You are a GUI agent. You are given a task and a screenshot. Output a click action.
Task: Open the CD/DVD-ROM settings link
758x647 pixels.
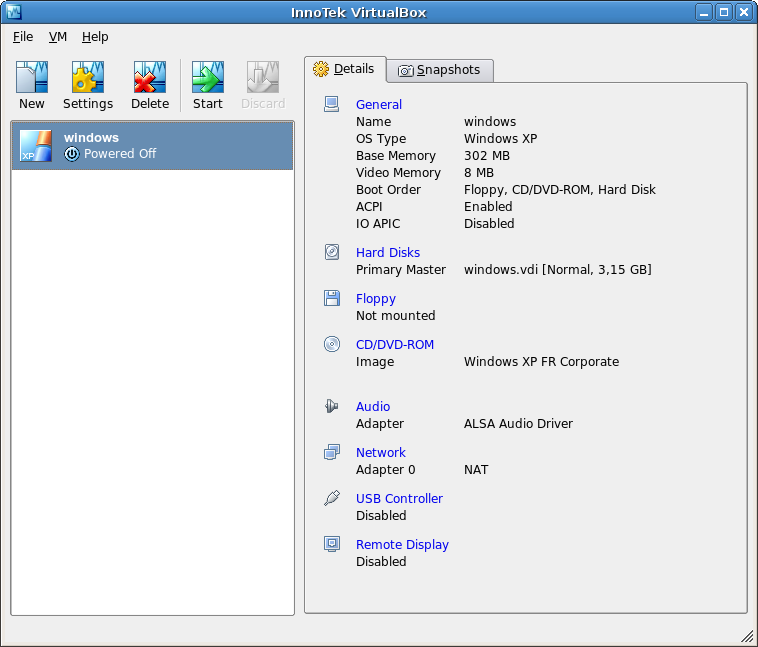395,344
